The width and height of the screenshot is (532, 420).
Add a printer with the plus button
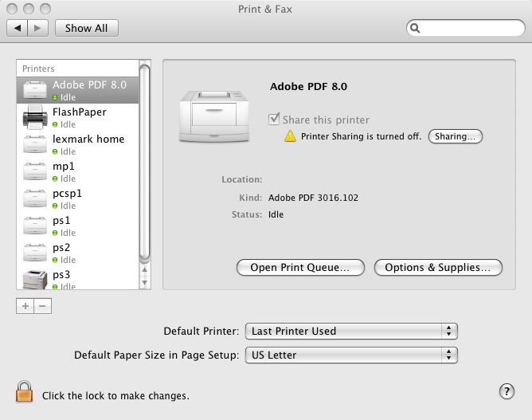coord(25,306)
